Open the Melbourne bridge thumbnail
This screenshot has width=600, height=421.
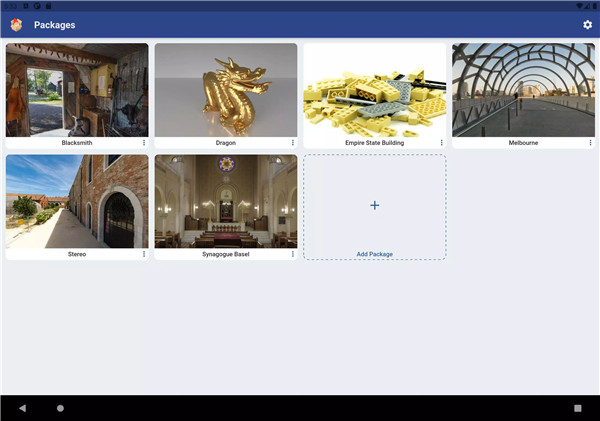[x=523, y=90]
